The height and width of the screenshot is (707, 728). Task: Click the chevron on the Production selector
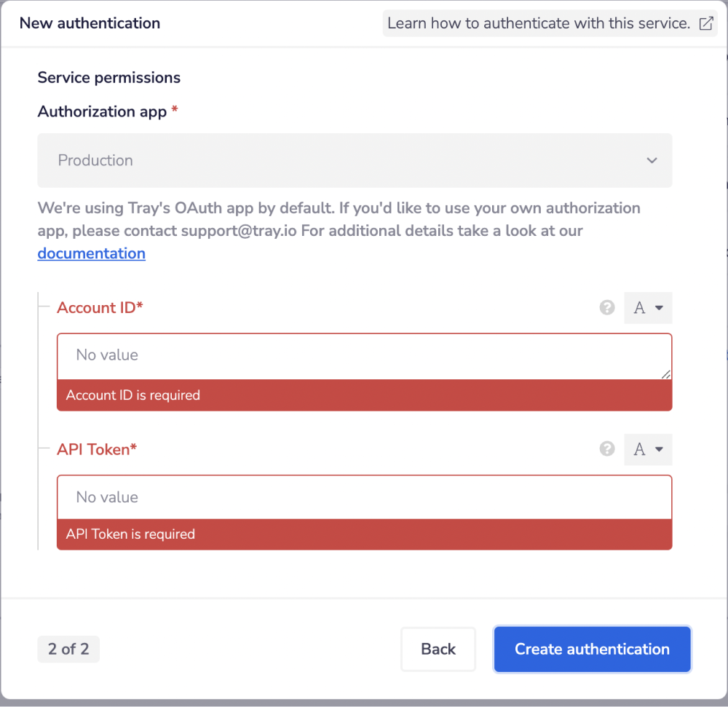pos(652,160)
